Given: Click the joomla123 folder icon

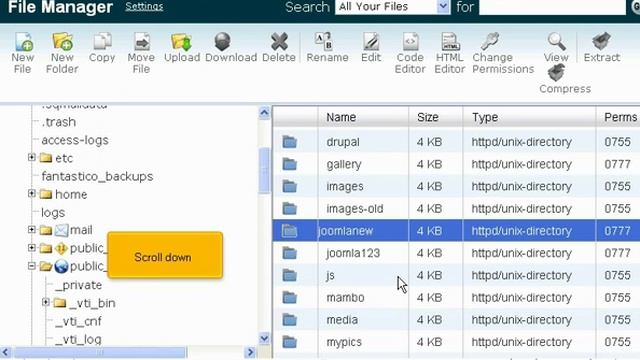Looking at the screenshot, I should [289, 253].
